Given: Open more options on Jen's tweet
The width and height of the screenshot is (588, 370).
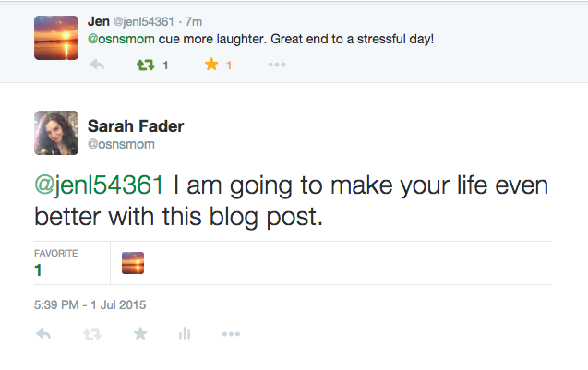Looking at the screenshot, I should tap(276, 66).
